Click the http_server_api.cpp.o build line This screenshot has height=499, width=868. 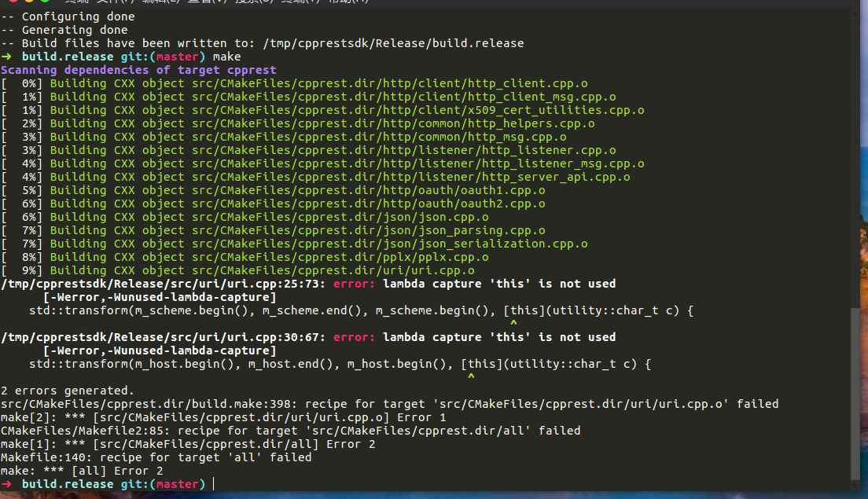tap(315, 177)
